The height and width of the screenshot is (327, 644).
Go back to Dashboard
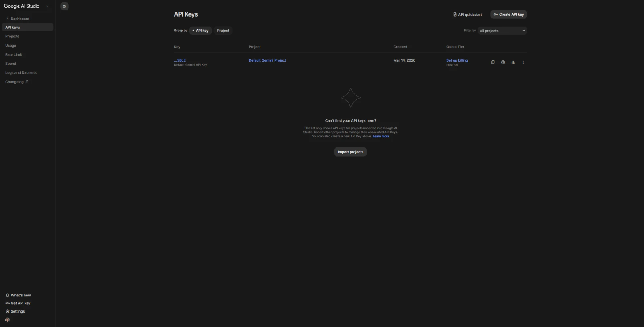pos(18,19)
